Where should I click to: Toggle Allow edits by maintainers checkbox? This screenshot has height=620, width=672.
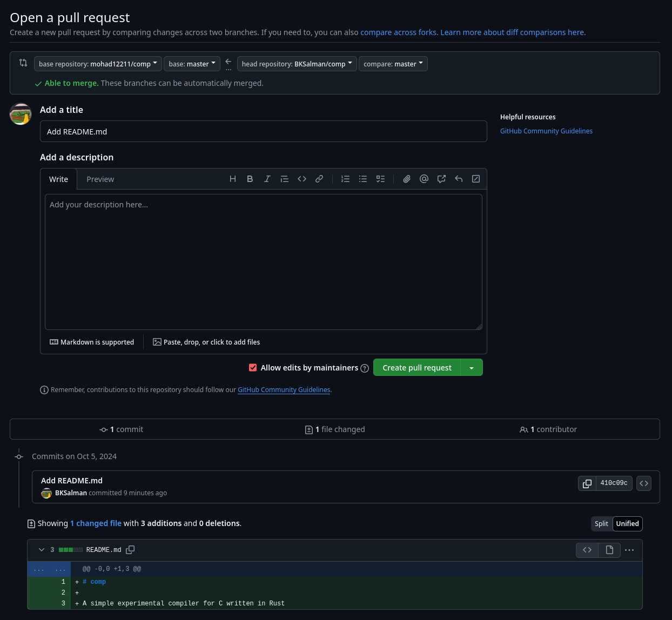[253, 368]
